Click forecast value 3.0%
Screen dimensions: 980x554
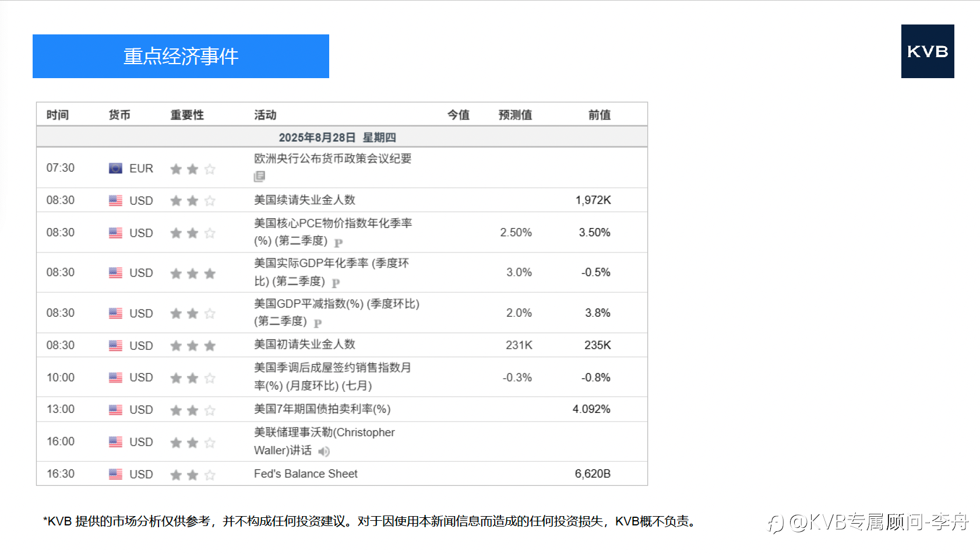coord(519,272)
